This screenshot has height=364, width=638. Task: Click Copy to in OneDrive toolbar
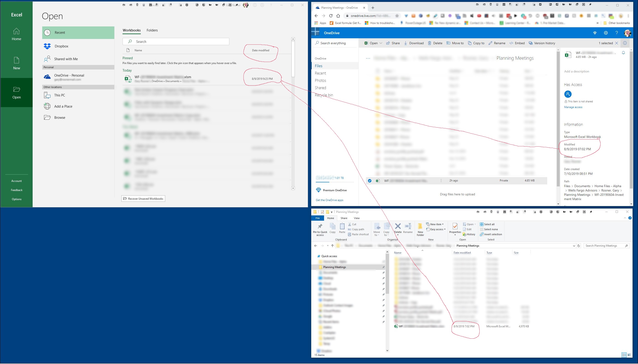476,43
